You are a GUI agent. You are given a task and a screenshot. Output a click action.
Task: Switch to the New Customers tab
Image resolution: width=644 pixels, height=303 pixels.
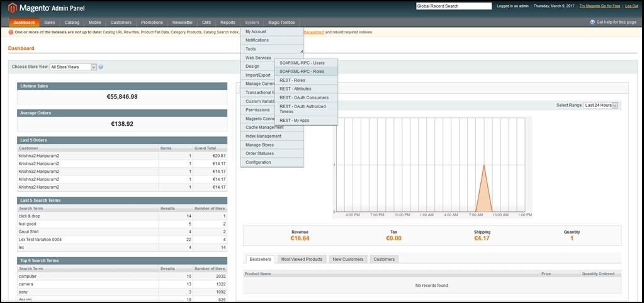click(347, 259)
